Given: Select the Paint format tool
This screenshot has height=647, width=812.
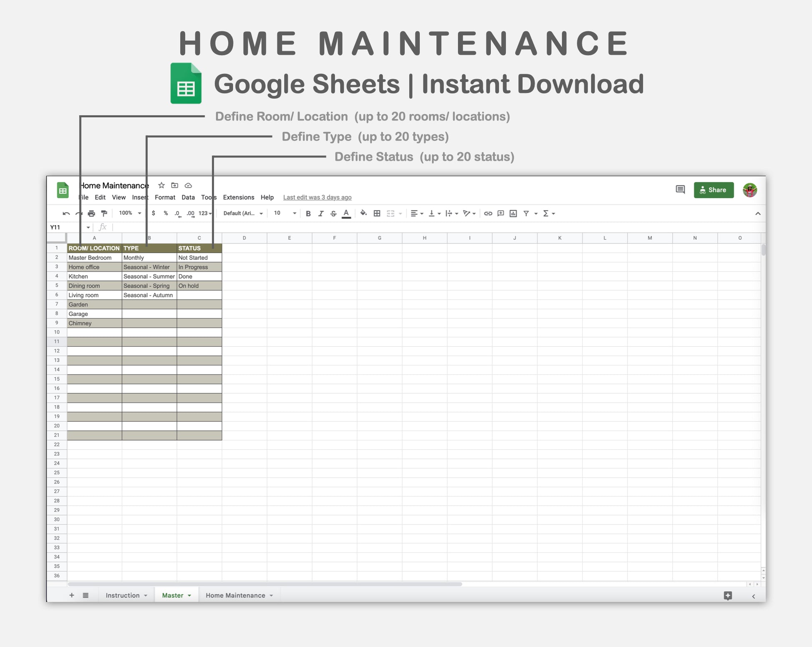Looking at the screenshot, I should [x=104, y=214].
